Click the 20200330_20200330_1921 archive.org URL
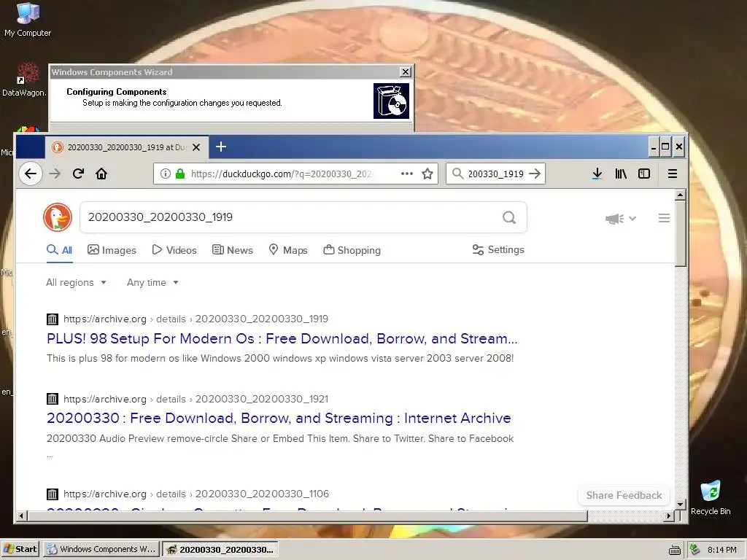747x560 pixels. pos(196,399)
